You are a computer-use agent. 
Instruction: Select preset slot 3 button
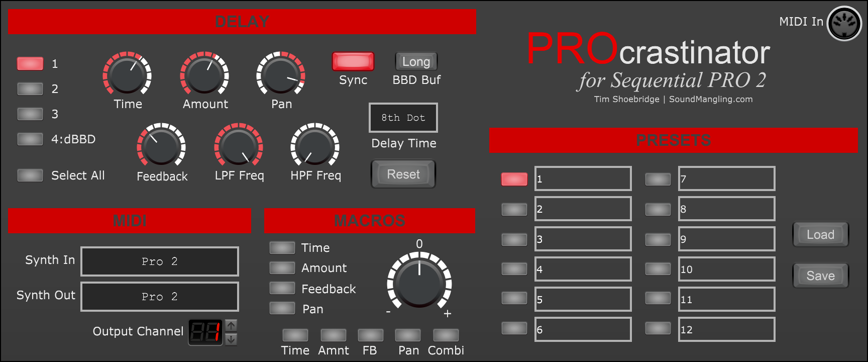(x=514, y=239)
